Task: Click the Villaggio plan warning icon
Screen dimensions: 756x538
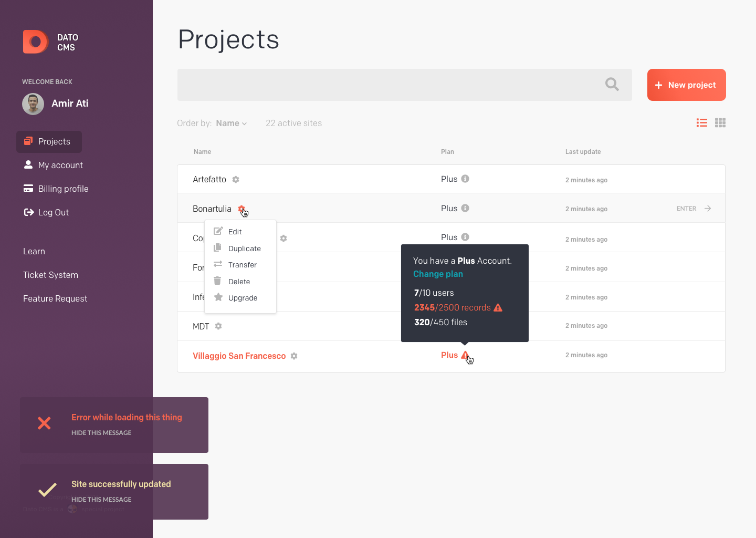Action: [x=465, y=355]
